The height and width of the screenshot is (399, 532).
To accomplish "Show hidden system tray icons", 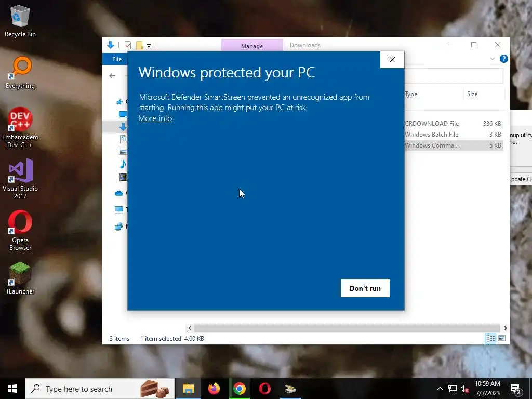I will 440,389.
